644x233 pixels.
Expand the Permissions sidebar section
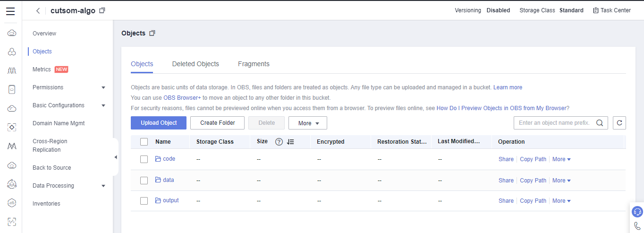click(x=103, y=87)
